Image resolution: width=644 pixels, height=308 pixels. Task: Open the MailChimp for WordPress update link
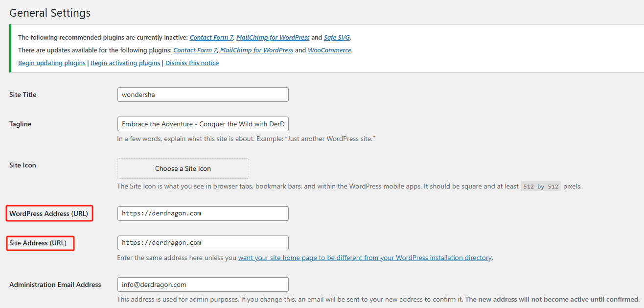pyautogui.click(x=256, y=50)
